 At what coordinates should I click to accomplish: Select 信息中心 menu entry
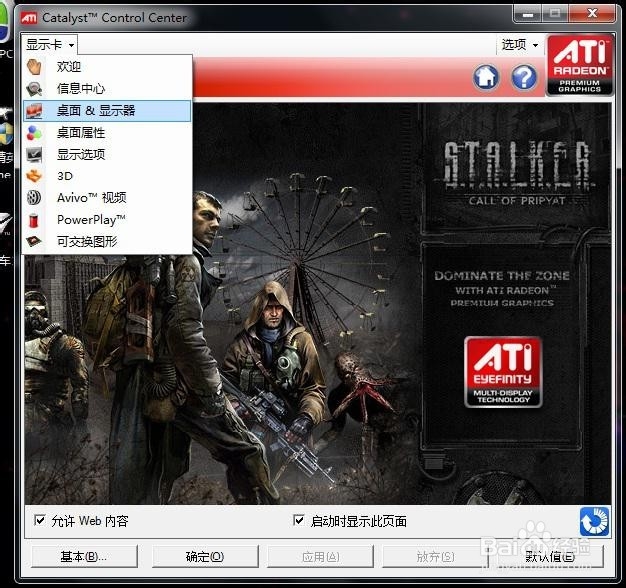(x=107, y=89)
